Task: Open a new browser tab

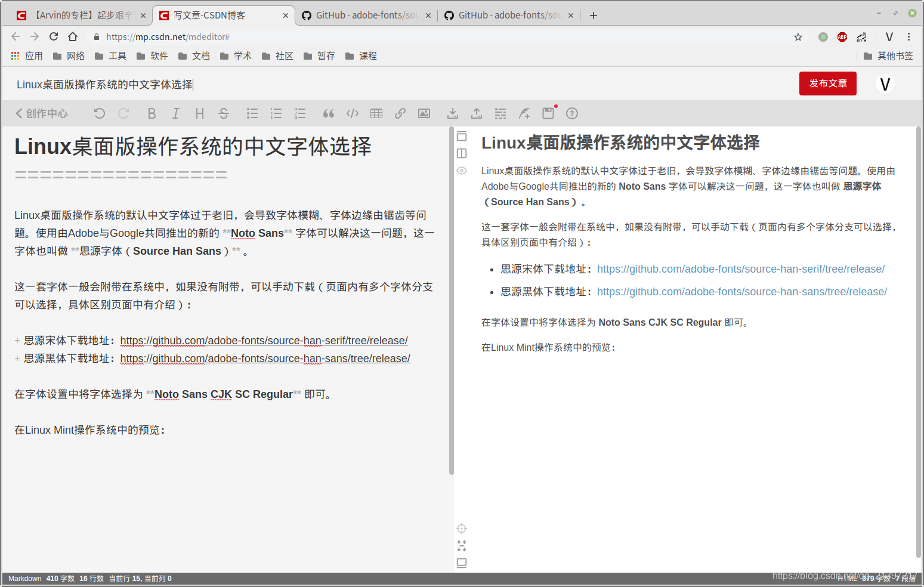Action: point(594,16)
